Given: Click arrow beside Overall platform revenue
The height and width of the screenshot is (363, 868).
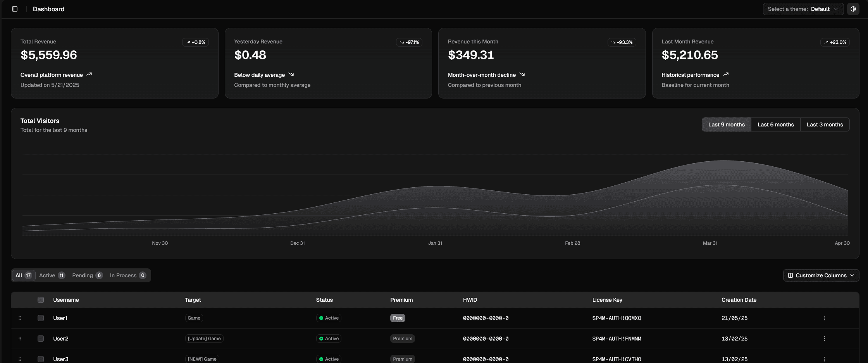Looking at the screenshot, I should click(89, 74).
